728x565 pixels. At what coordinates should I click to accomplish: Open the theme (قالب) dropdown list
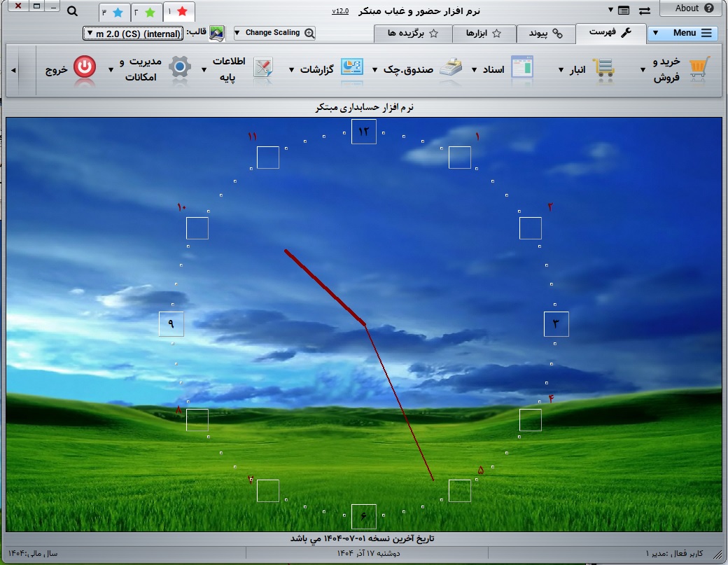click(x=133, y=33)
